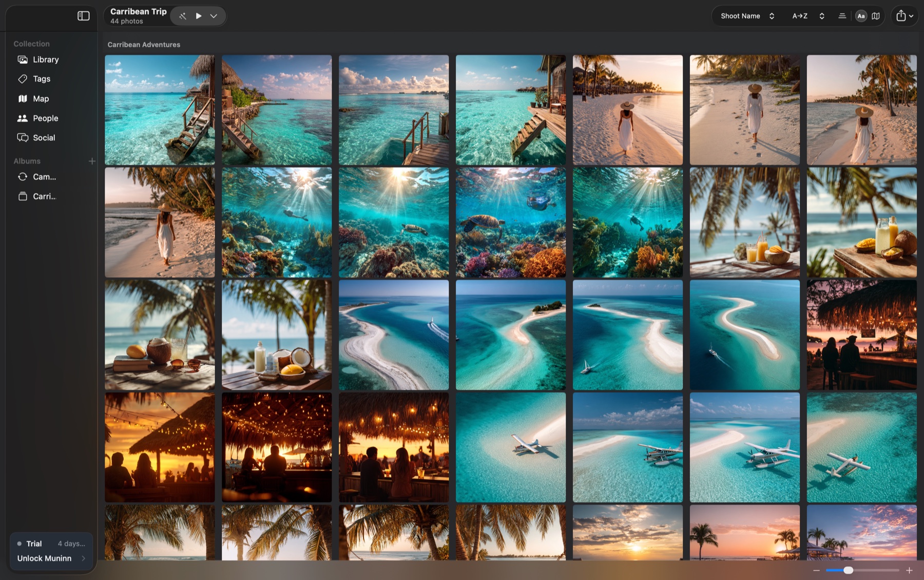Click the 'Collection' section header
This screenshot has width=924, height=580.
(31, 44)
